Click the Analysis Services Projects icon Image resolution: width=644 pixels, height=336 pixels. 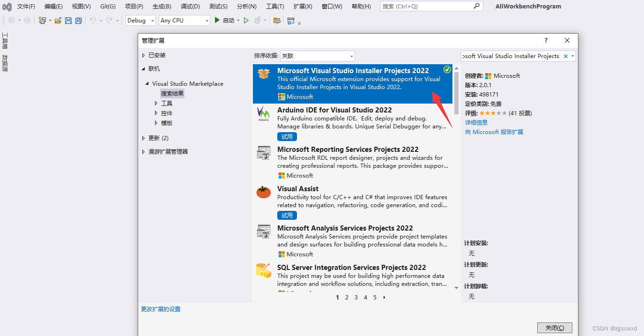pyautogui.click(x=264, y=231)
